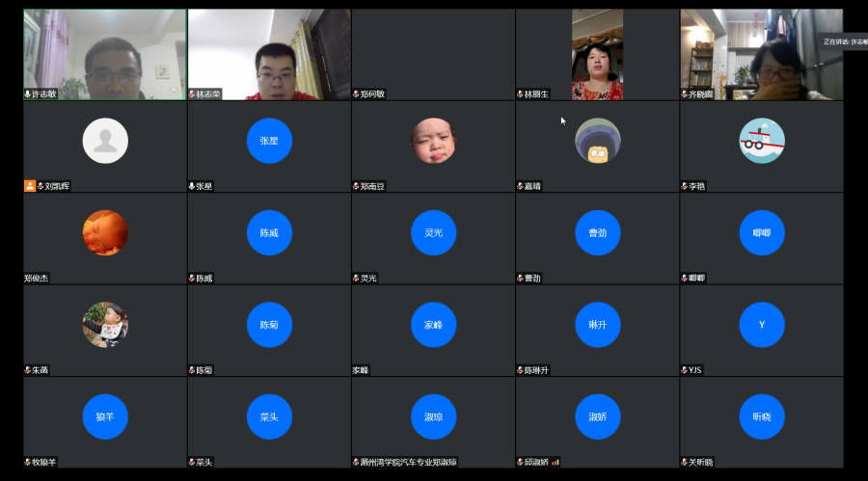Click the muted mic icon next to 张星
The height and width of the screenshot is (481, 868).
tap(192, 186)
